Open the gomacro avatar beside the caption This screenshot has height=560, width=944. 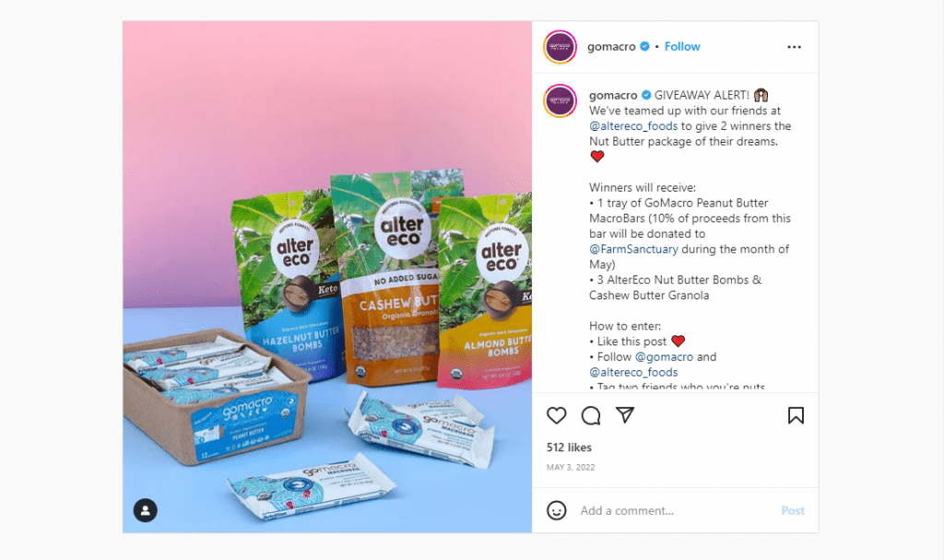coord(560,100)
